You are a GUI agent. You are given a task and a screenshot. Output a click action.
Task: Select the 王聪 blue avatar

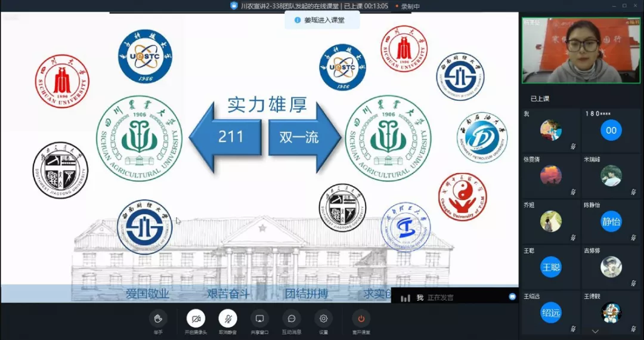[551, 267]
